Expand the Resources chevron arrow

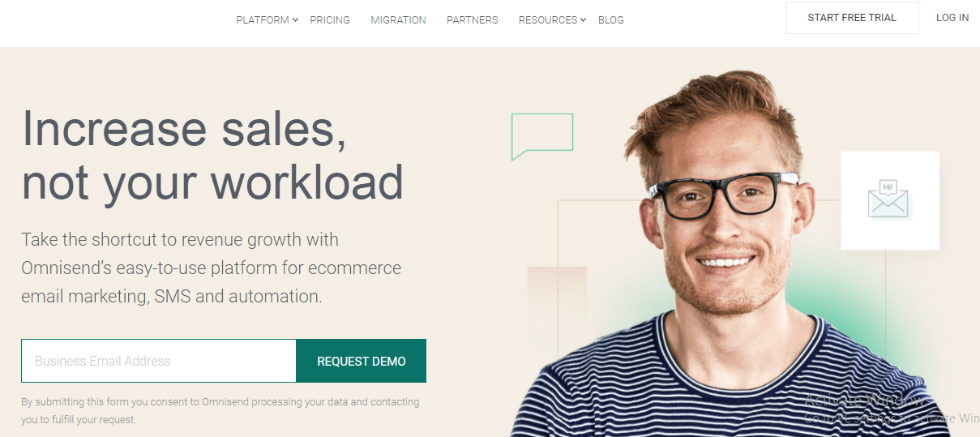(x=584, y=19)
